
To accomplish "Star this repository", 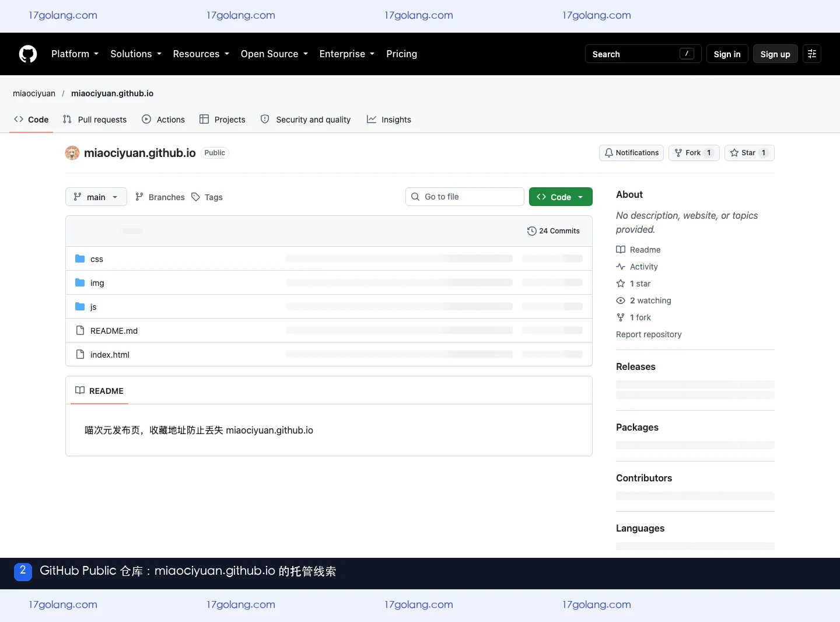I will point(750,153).
